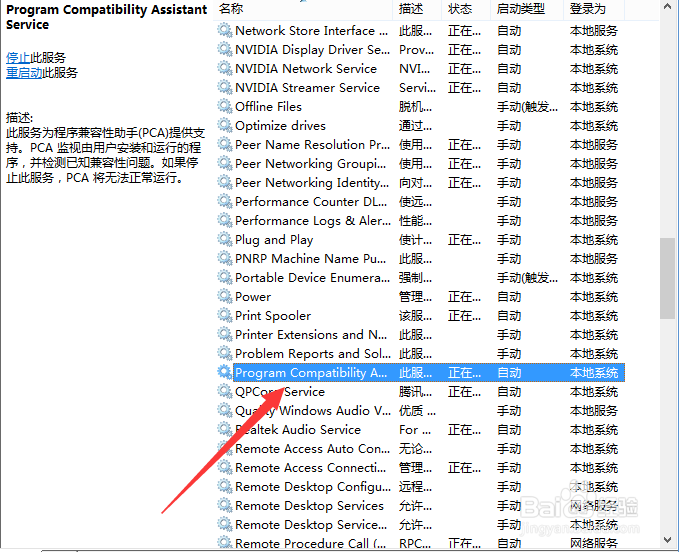The image size is (679, 552).
Task: Click gear icon of Remote Access Connection Manager
Action: click(224, 468)
